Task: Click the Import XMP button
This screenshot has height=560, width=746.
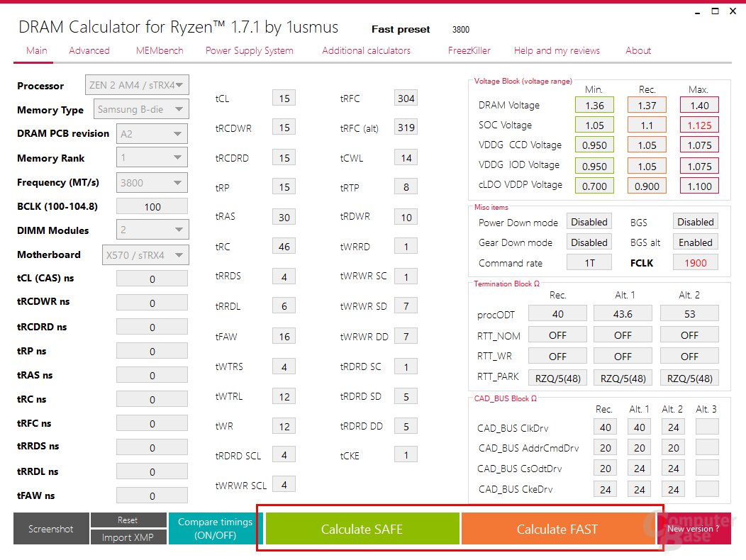Action: click(x=128, y=537)
